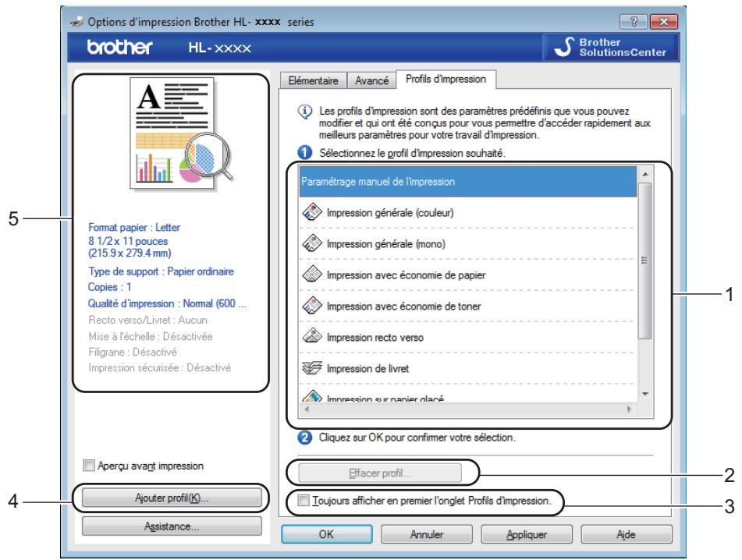Click Type de support : Papier ordinaire
The width and height of the screenshot is (742, 560).
point(161,271)
